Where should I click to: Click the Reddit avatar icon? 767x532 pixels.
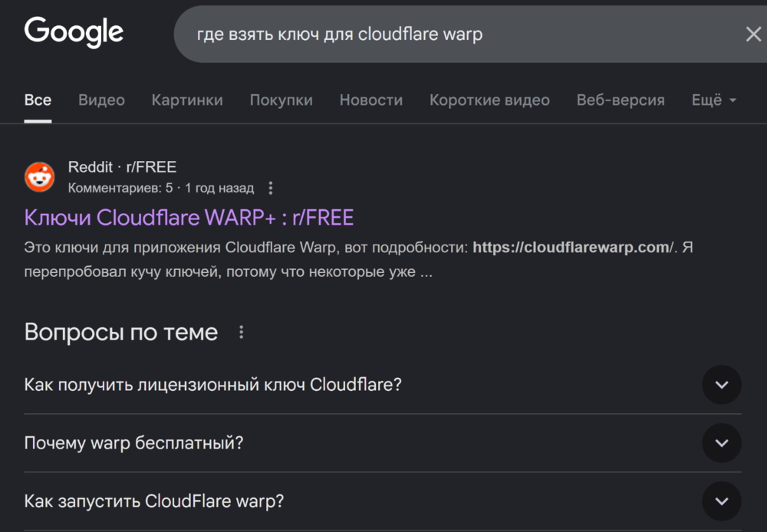pos(39,176)
